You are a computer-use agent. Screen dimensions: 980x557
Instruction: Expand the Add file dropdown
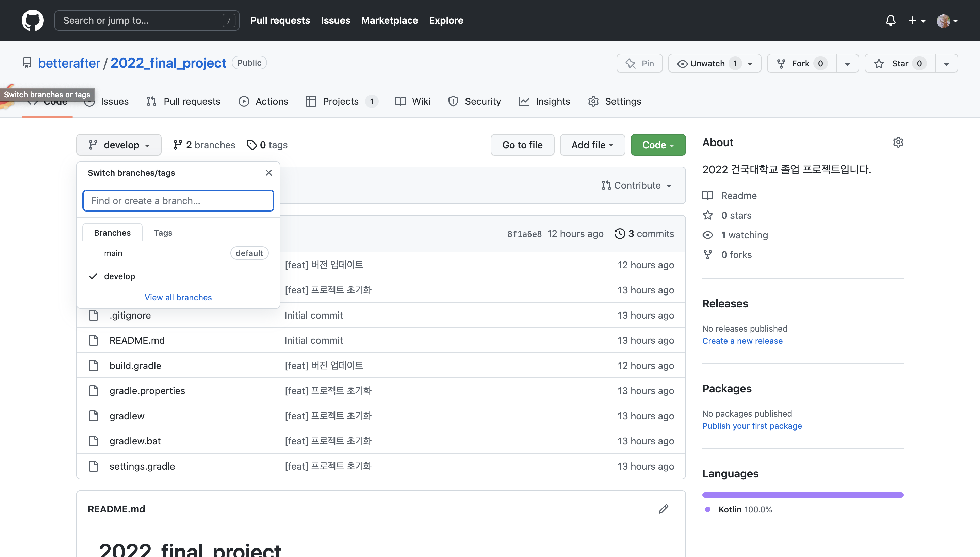point(592,145)
